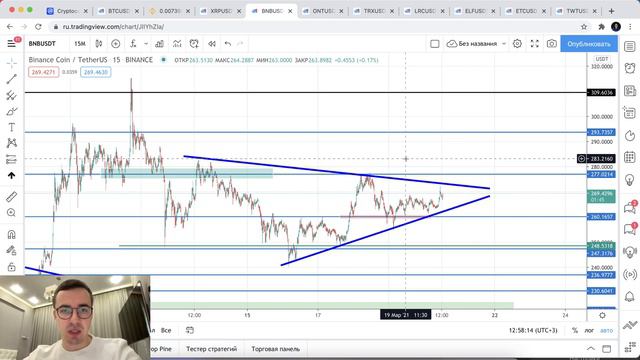Select the forecasting and position tool
This screenshot has height=360, width=640.
point(11,159)
